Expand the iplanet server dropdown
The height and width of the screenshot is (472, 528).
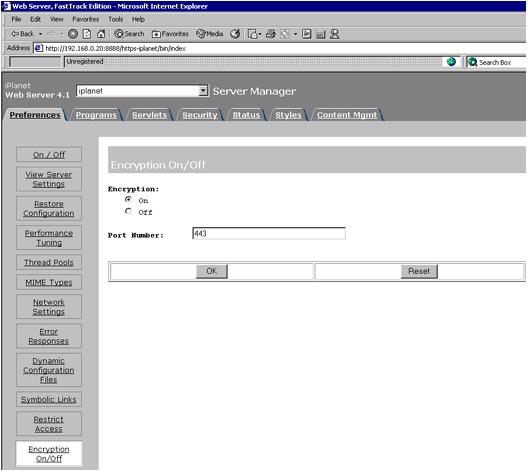[203, 91]
